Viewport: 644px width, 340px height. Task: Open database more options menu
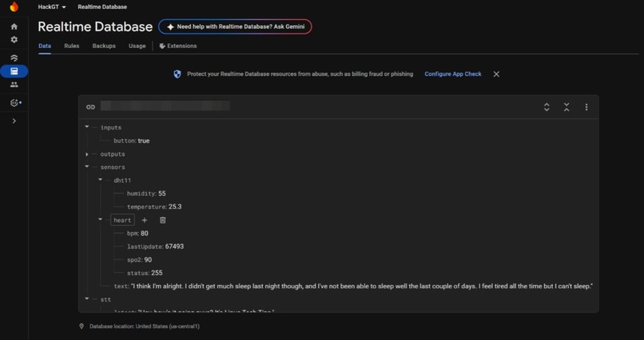586,107
